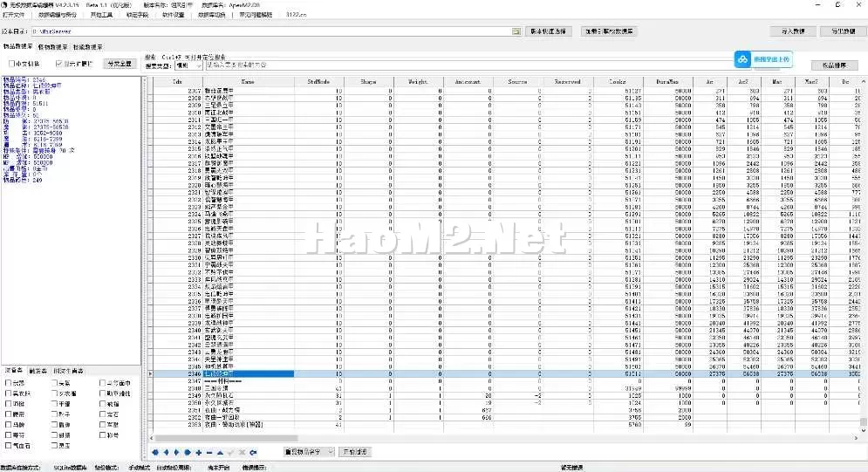Select the row with Idx 2353

(x=505, y=425)
